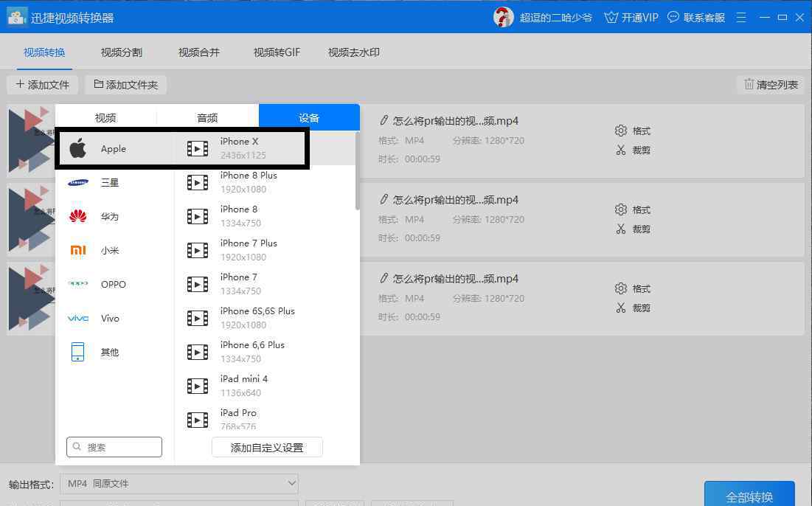Click the iPhone 8 film icon
Screen dimensions: 812x506
(x=198, y=216)
